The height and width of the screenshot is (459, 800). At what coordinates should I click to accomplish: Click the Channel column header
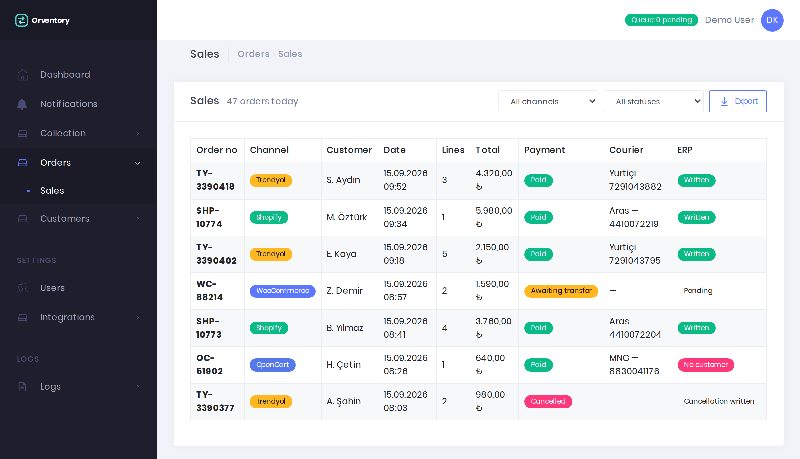click(269, 150)
